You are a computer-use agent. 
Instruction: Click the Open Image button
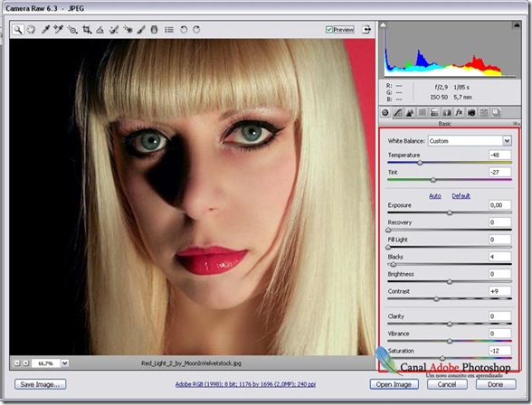pyautogui.click(x=394, y=384)
